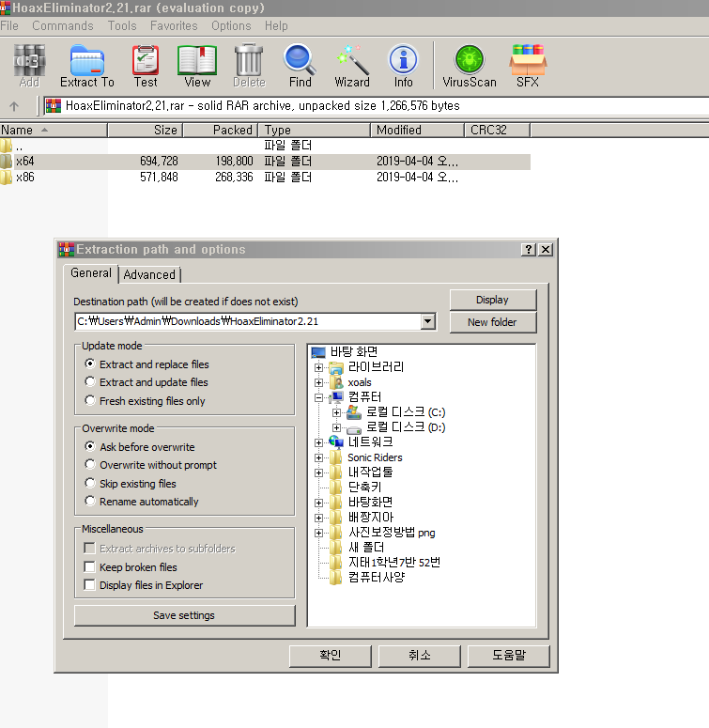This screenshot has height=728, width=709.
Task: Expand the 로컬 디스크 (D:) node
Action: 337,427
